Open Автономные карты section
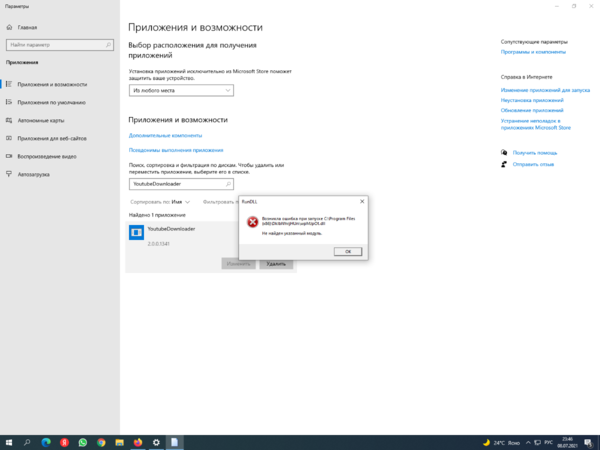 41,120
